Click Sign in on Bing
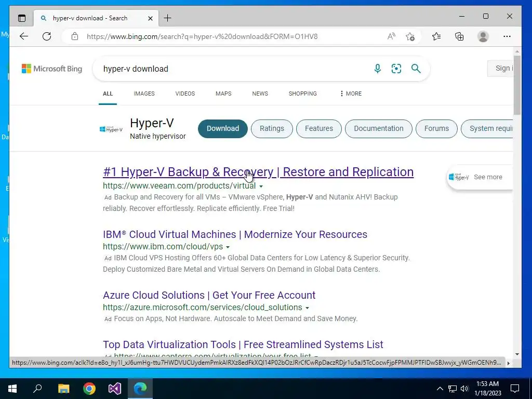The width and height of the screenshot is (532, 399). coord(500,68)
